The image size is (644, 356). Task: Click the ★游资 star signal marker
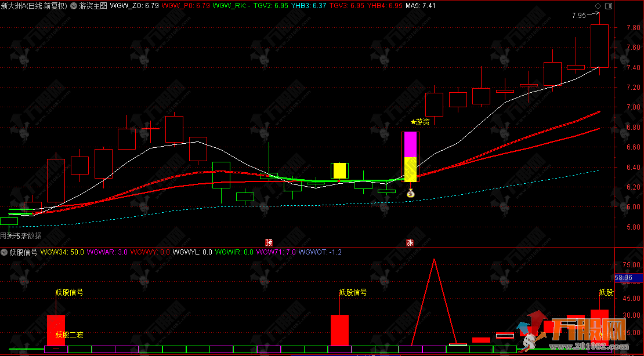(x=420, y=122)
